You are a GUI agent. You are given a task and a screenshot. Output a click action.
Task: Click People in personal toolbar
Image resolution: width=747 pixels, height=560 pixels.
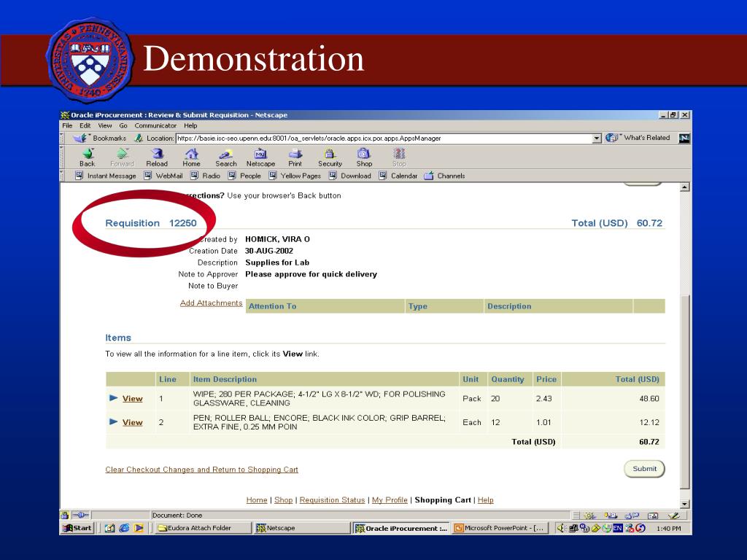point(244,176)
